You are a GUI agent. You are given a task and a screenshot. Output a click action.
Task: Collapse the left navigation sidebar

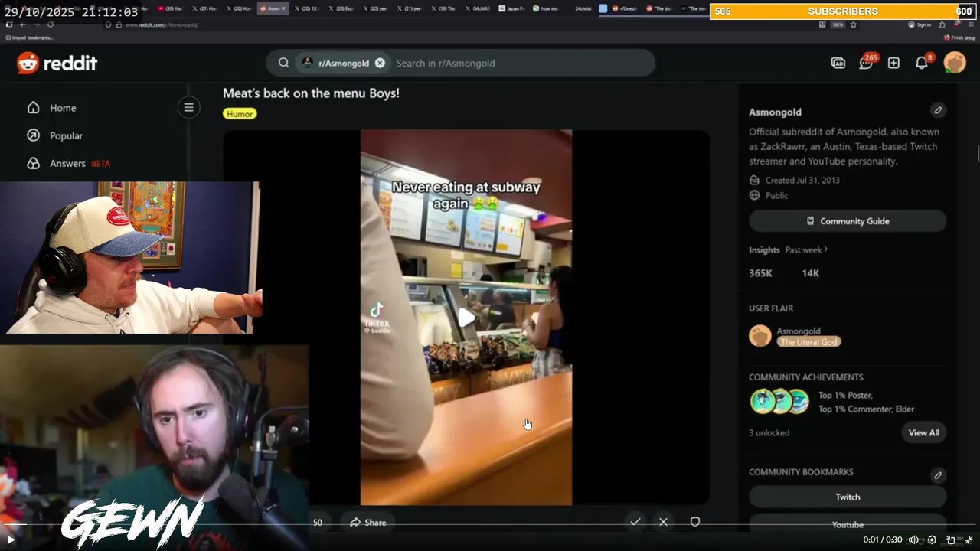coord(188,107)
